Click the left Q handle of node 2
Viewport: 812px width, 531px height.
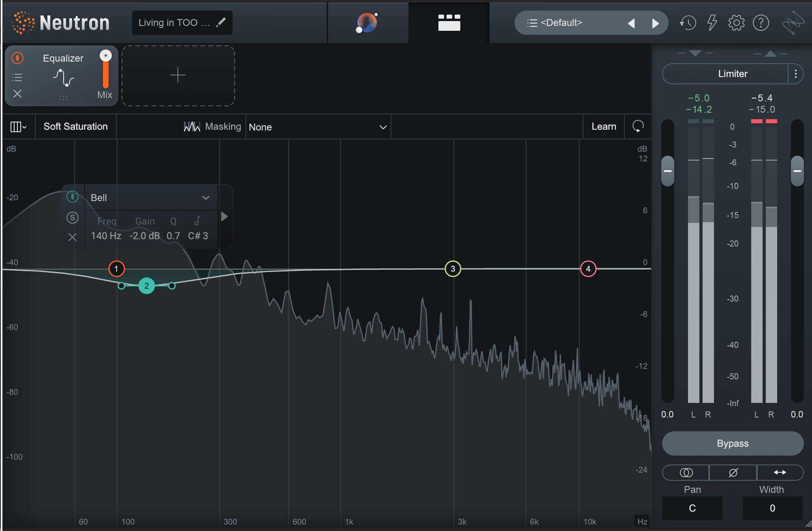[121, 286]
